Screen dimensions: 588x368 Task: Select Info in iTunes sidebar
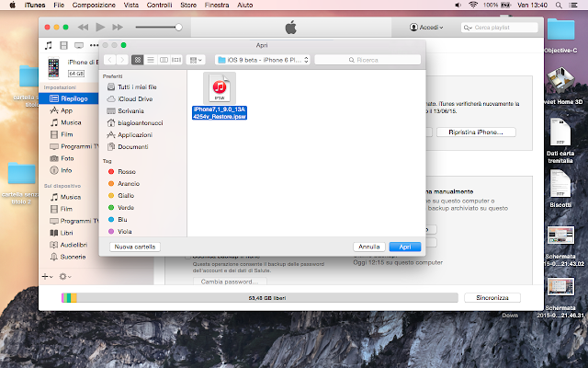pyautogui.click(x=61, y=170)
